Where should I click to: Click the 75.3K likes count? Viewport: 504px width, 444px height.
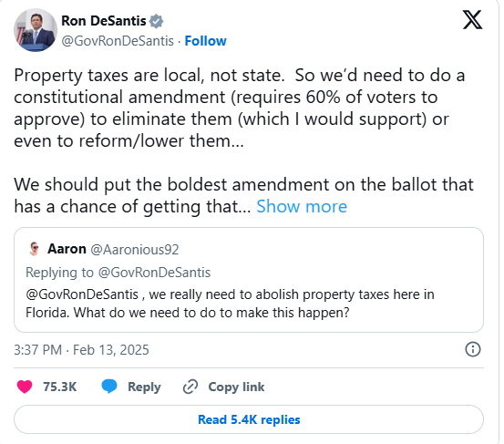click(x=60, y=387)
